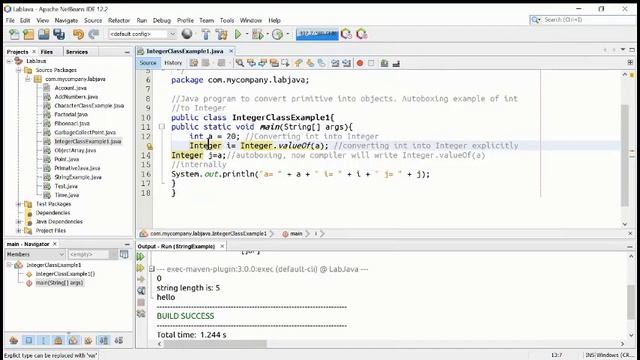Select StringExample.java in project tree
This screenshot has height=360, width=640.
pos(78,178)
